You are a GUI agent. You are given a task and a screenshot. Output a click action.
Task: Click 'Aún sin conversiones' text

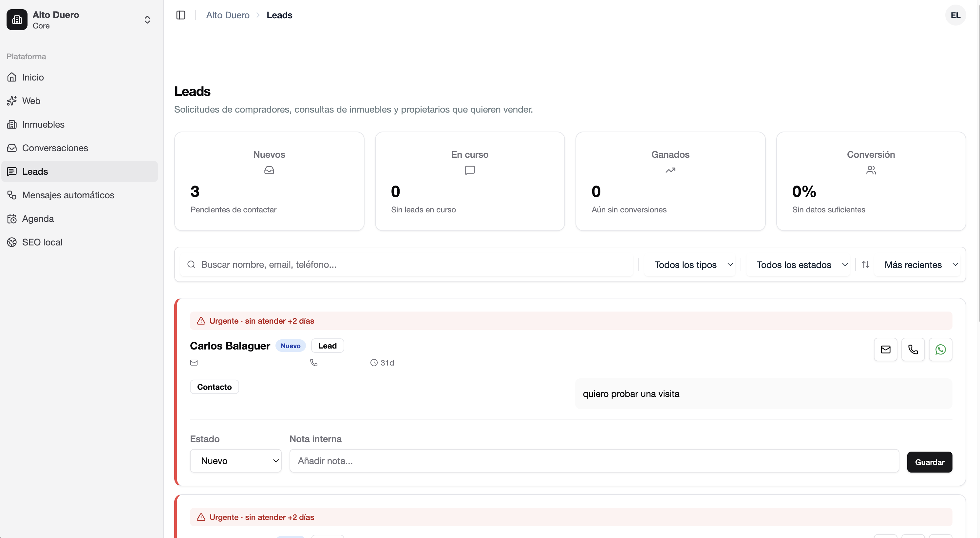629,209
